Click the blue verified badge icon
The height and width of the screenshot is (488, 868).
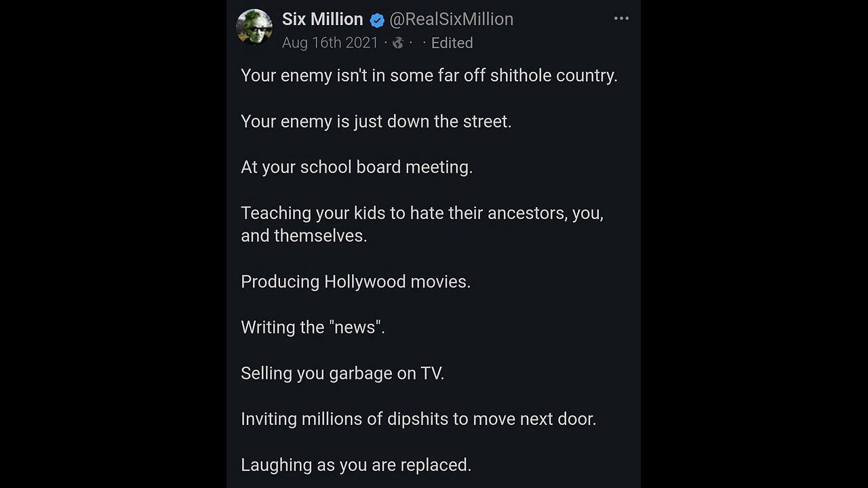377,20
